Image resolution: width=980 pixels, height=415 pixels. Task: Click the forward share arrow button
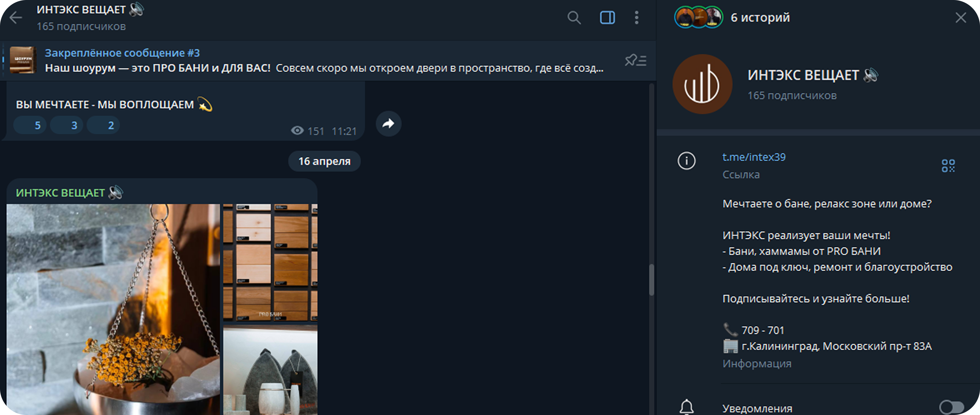click(388, 124)
